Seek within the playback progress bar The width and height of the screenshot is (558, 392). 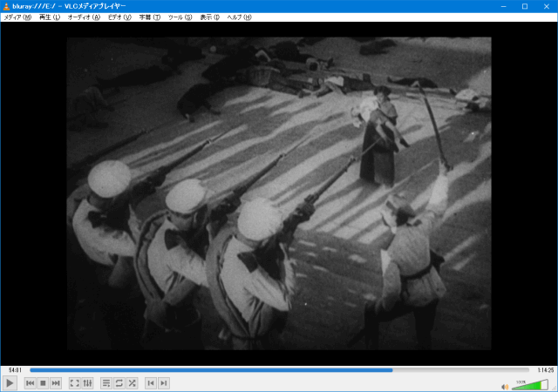coord(279,370)
